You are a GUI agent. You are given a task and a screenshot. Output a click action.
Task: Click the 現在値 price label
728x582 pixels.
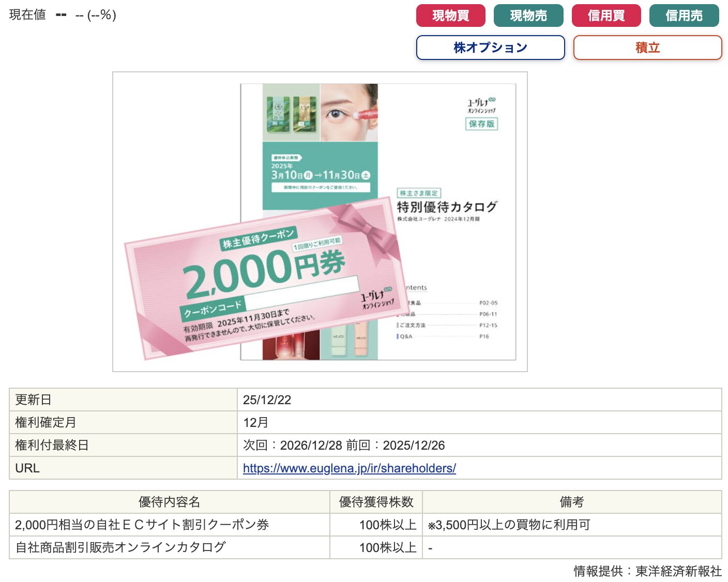(27, 14)
